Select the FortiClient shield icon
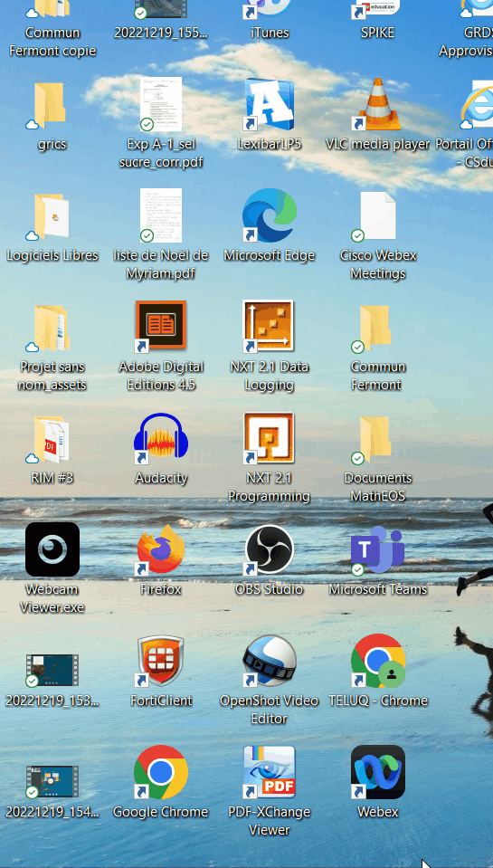Image resolution: width=493 pixels, height=868 pixels. click(161, 662)
